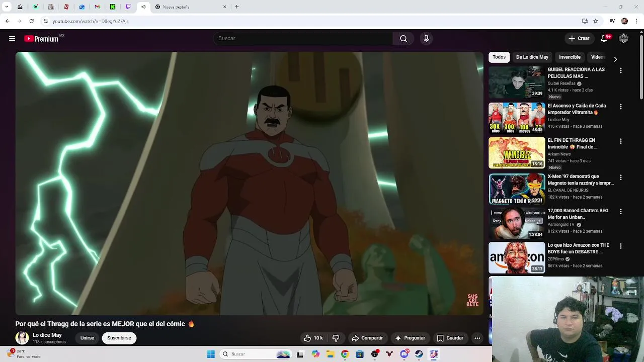Open the EL FIN DE THRAGG thumbnail
This screenshot has width=644, height=362.
click(517, 153)
